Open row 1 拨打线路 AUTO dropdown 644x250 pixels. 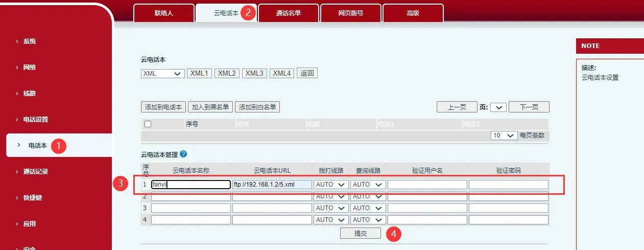331,185
